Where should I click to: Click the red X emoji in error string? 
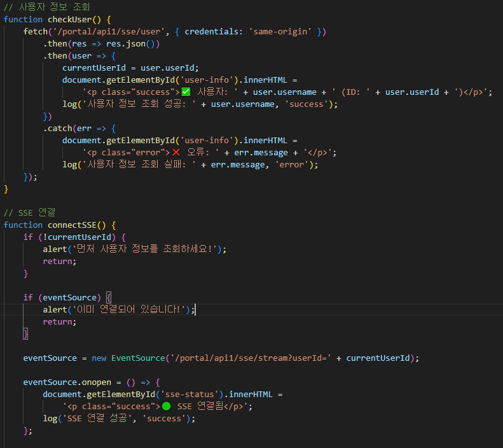(x=176, y=153)
